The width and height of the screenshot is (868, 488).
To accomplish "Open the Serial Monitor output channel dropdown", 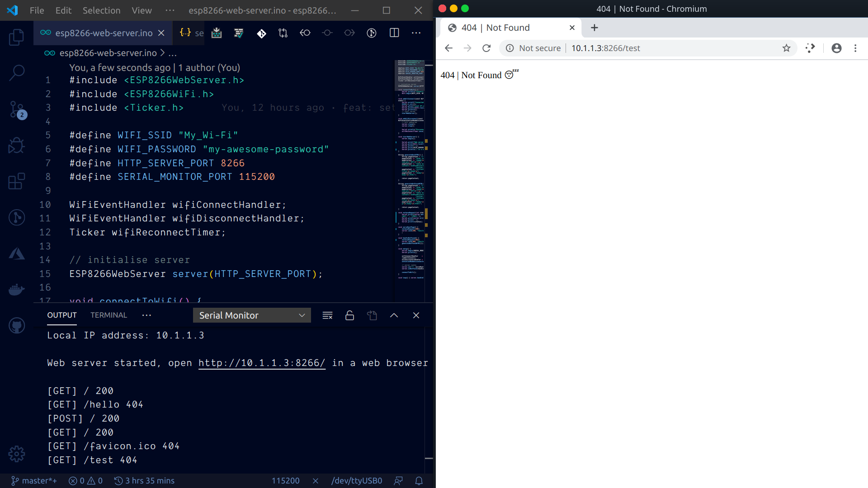I will [x=252, y=315].
